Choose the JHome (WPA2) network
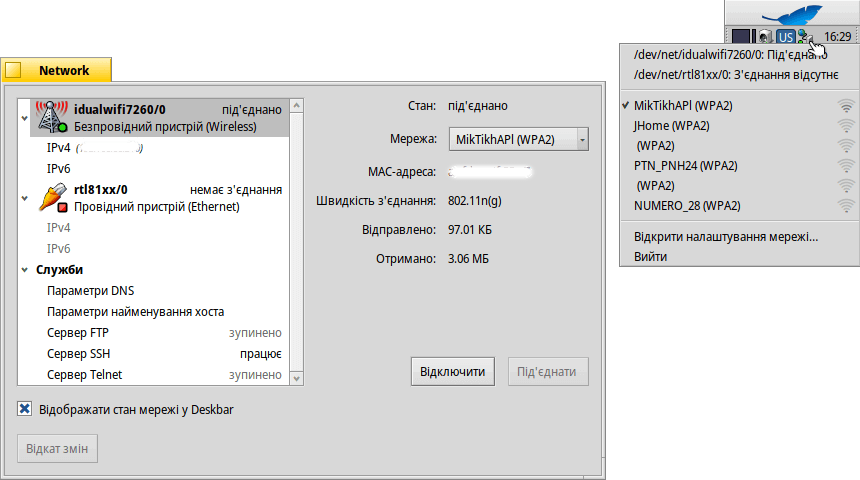This screenshot has height=480, width=860. (x=739, y=126)
